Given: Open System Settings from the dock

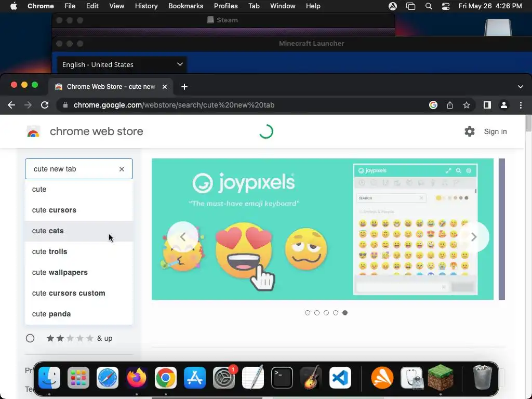Looking at the screenshot, I should (x=224, y=378).
